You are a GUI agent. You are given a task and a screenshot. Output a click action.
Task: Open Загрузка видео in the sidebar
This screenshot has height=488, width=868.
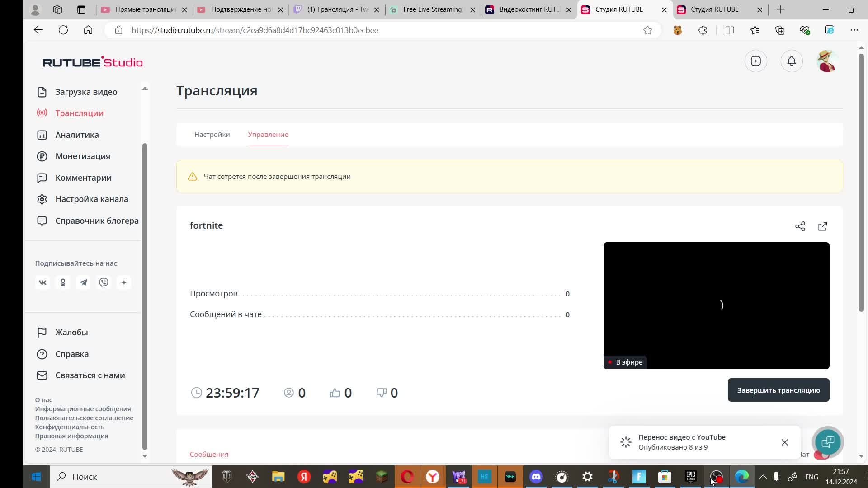[86, 92]
